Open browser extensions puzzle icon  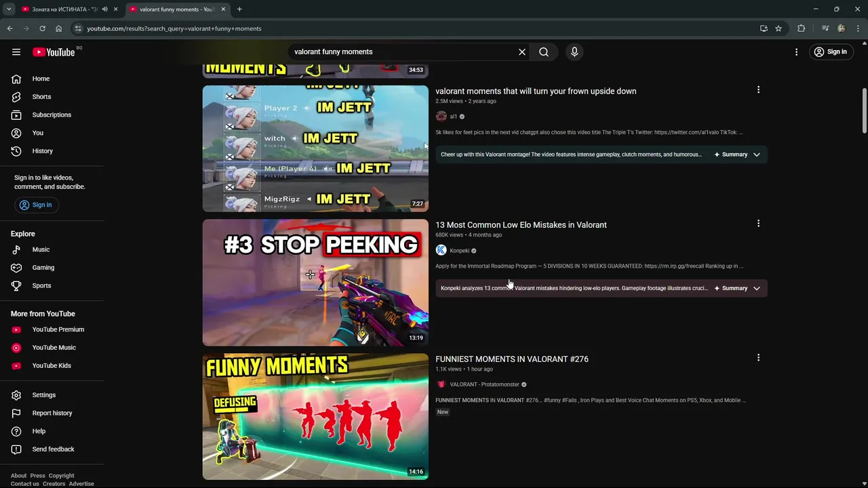pos(802,28)
